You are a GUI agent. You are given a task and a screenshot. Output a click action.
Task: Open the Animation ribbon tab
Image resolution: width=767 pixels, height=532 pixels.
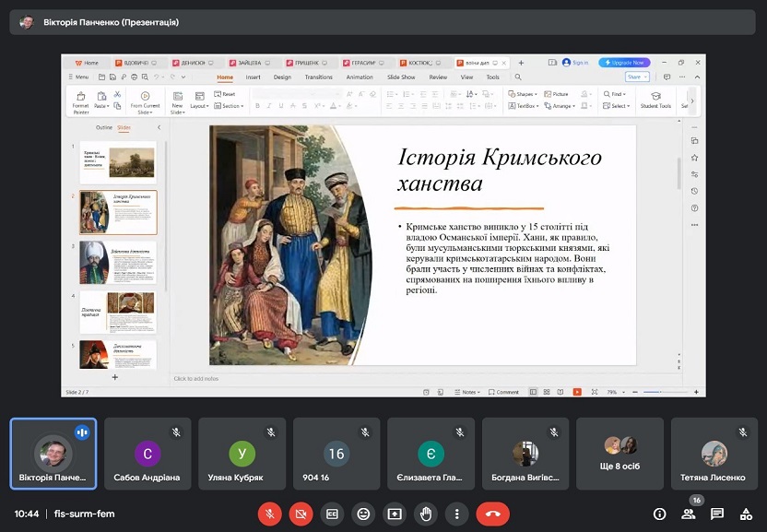pyautogui.click(x=360, y=77)
